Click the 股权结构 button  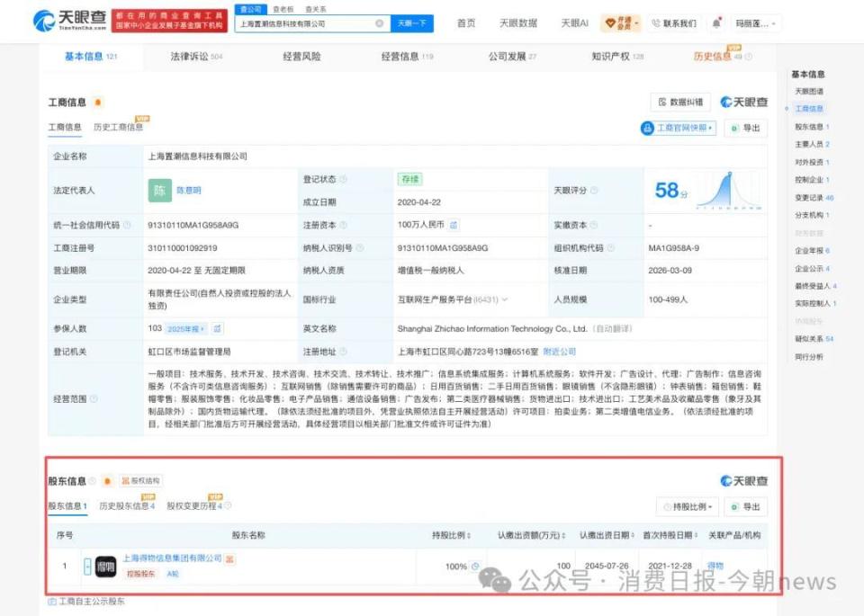140,481
